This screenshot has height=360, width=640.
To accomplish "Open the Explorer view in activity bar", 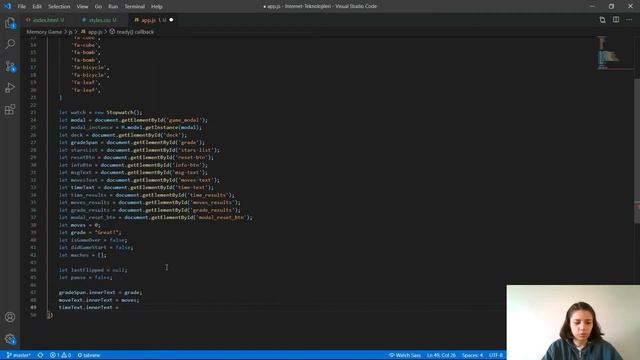I will tap(10, 23).
